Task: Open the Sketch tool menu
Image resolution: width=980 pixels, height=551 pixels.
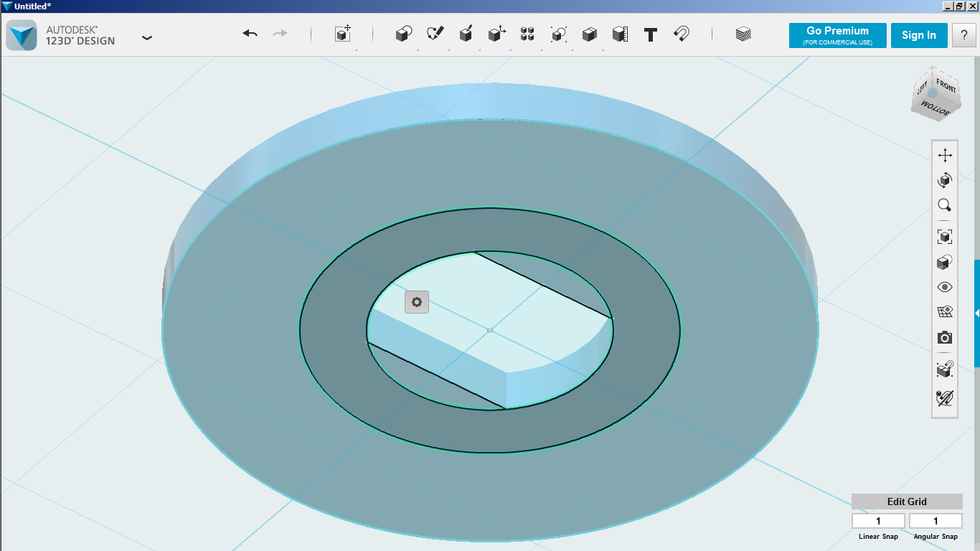Action: (435, 34)
